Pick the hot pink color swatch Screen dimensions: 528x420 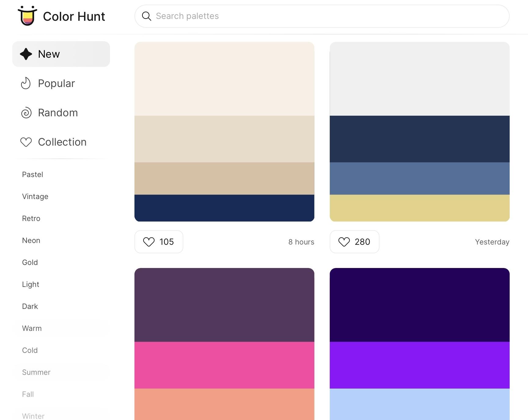tap(224, 365)
